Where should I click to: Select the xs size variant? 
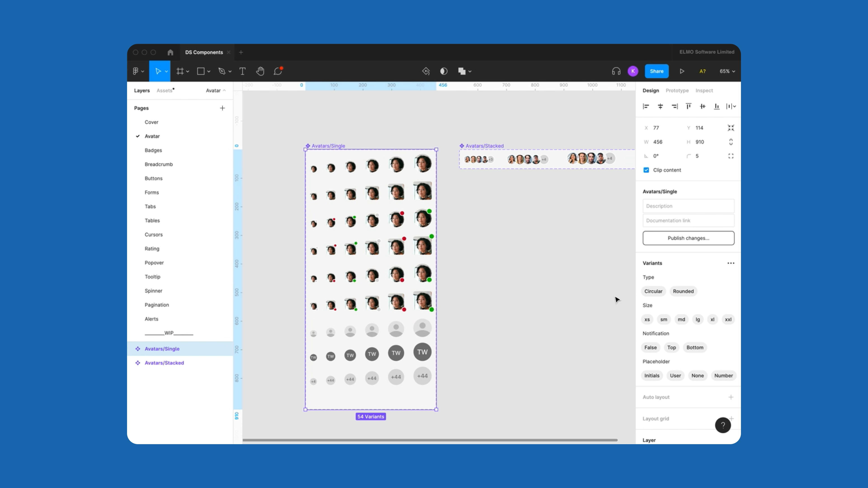(647, 319)
